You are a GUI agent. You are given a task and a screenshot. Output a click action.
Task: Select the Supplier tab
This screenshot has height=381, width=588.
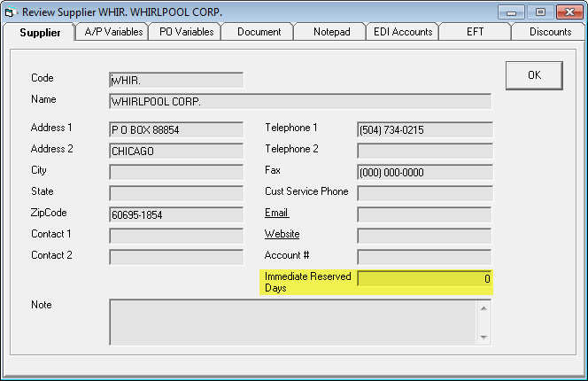click(x=40, y=32)
